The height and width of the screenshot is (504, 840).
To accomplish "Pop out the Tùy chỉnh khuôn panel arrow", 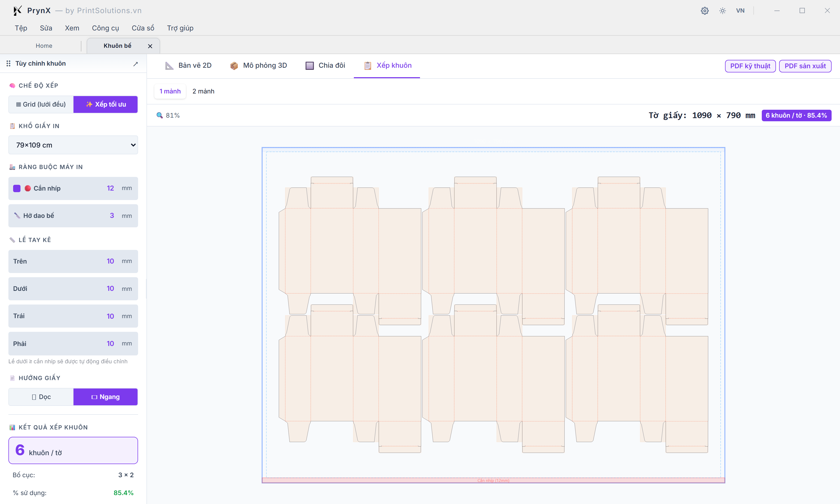I will click(135, 64).
